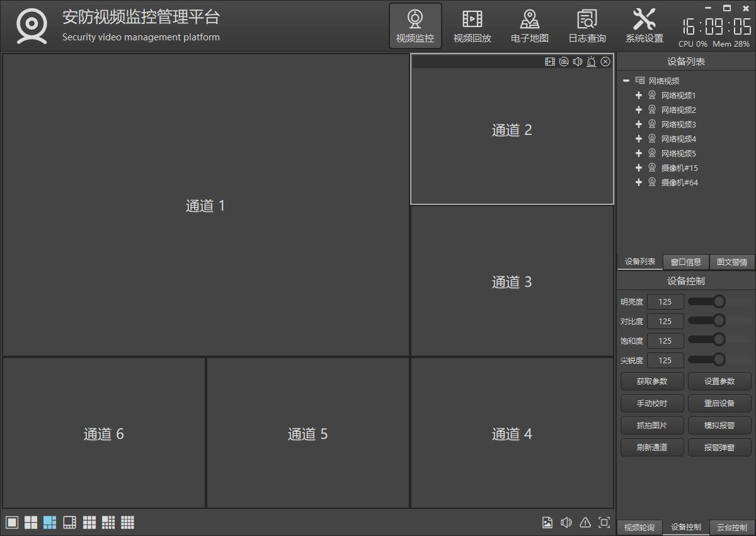The width and height of the screenshot is (756, 536).
Task: Click the warning triangle icon in bottom bar
Action: 585,522
